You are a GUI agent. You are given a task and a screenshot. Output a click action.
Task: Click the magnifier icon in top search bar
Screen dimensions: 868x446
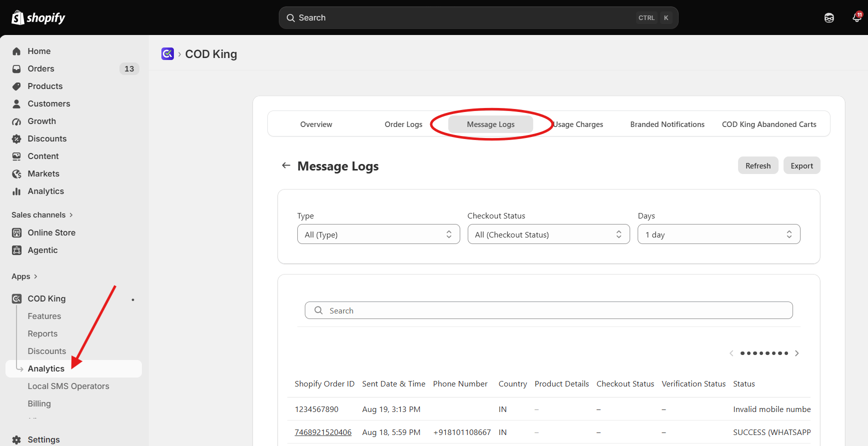(x=291, y=17)
